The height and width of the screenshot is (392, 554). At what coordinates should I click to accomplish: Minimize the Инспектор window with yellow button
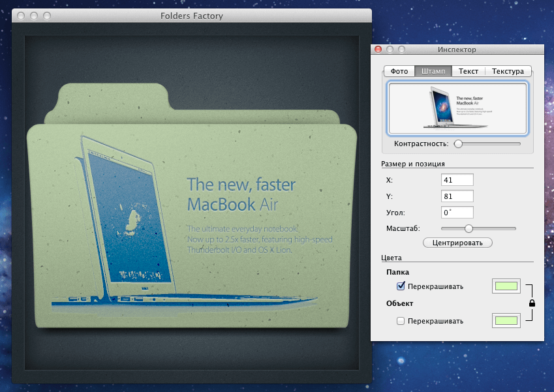(389, 49)
